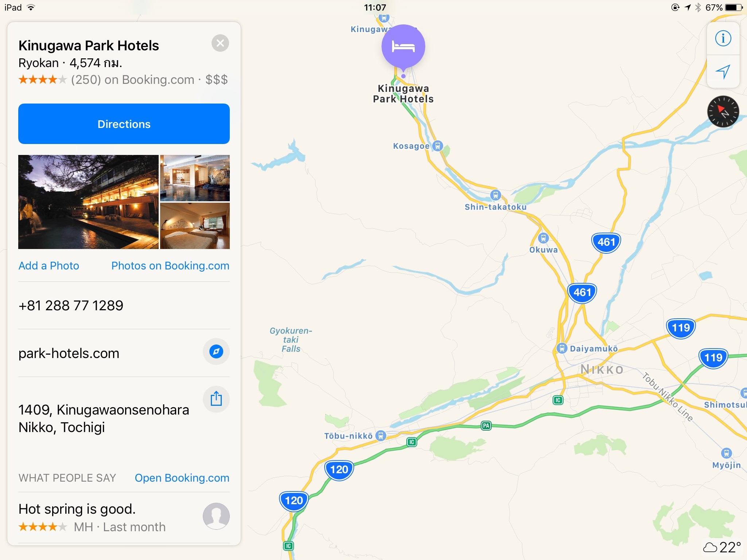747x560 pixels.
Task: Open the Add a Photo link
Action: (x=49, y=266)
